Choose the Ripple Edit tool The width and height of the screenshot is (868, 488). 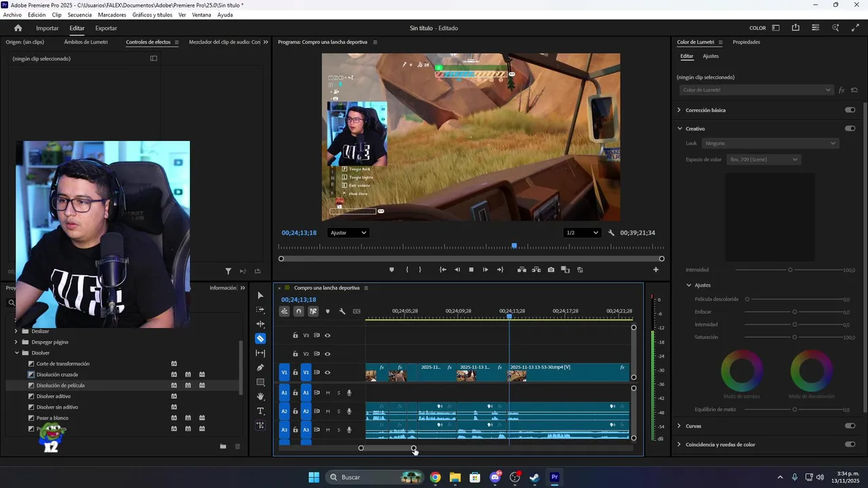tap(260, 324)
